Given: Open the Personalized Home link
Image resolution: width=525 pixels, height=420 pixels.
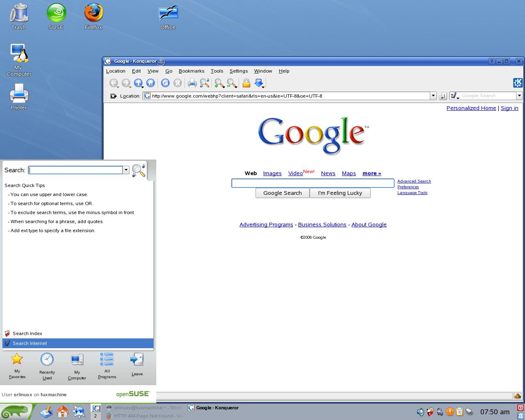Looking at the screenshot, I should click(x=471, y=108).
